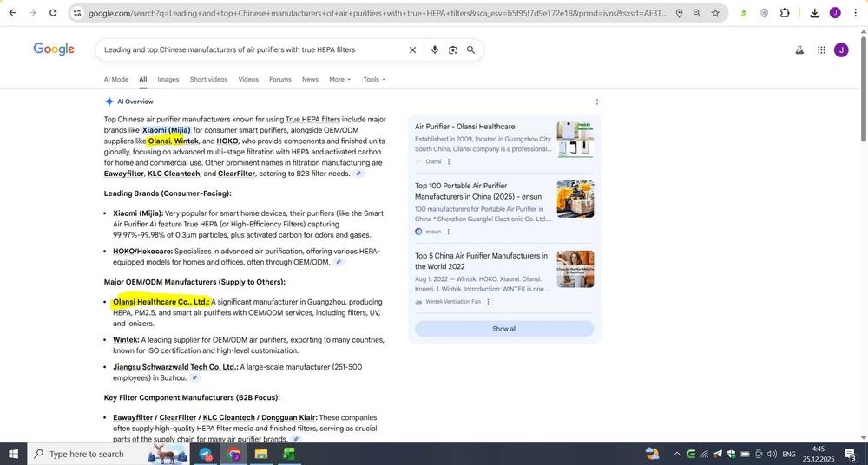Open the zoom magnifier icon in address bar
The image size is (868, 465).
click(697, 13)
